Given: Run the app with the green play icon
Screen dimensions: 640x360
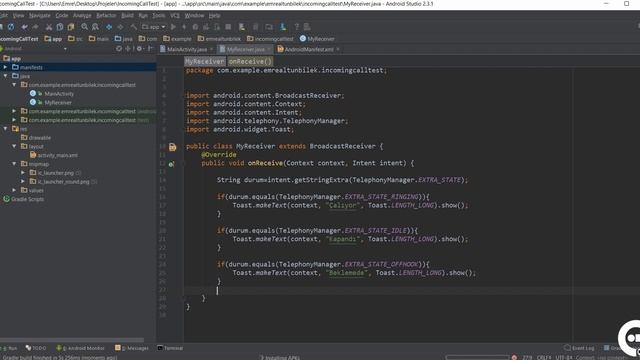Looking at the screenshot, I should [x=173, y=27].
